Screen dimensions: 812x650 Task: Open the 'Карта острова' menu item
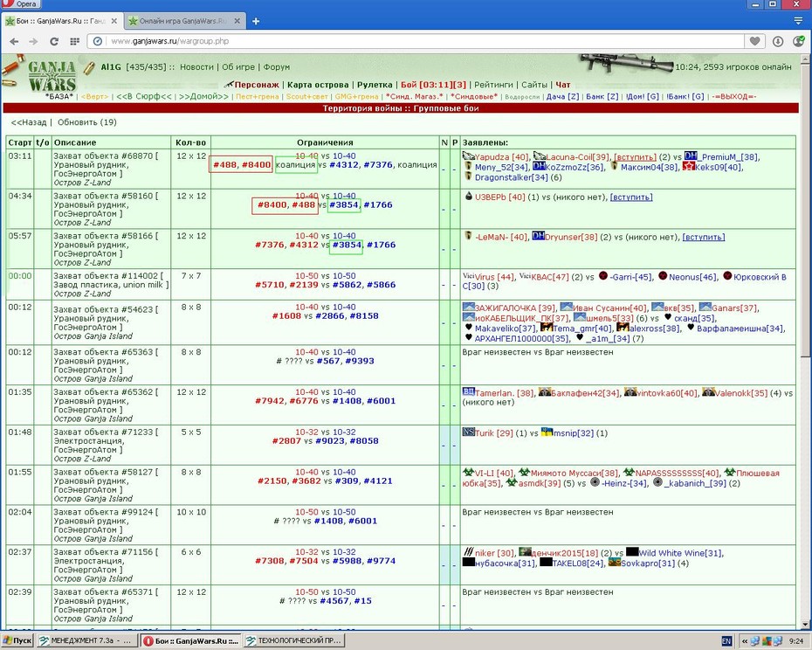click(x=318, y=85)
